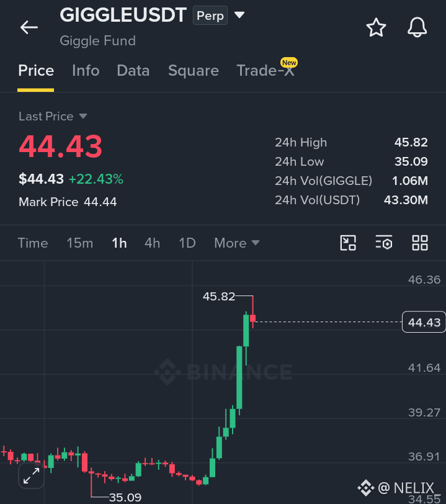Go back with the left arrow icon
Screen dimensions: 446x504
(29, 27)
